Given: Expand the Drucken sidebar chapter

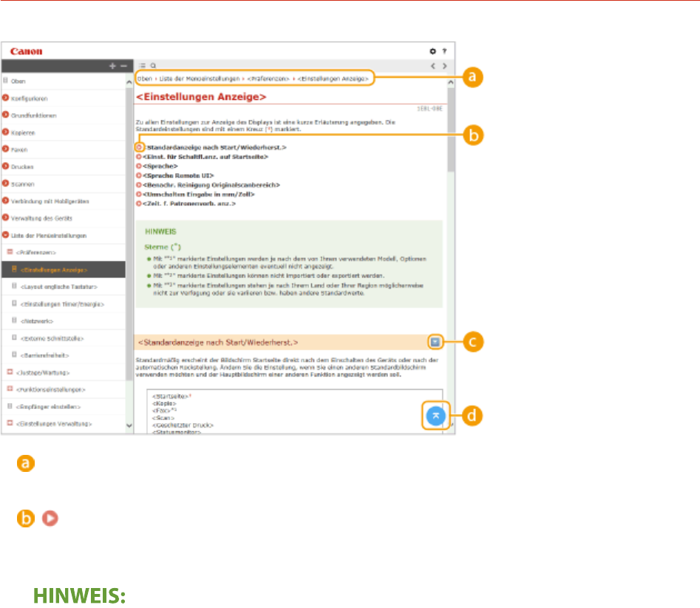Looking at the screenshot, I should click(x=6, y=166).
